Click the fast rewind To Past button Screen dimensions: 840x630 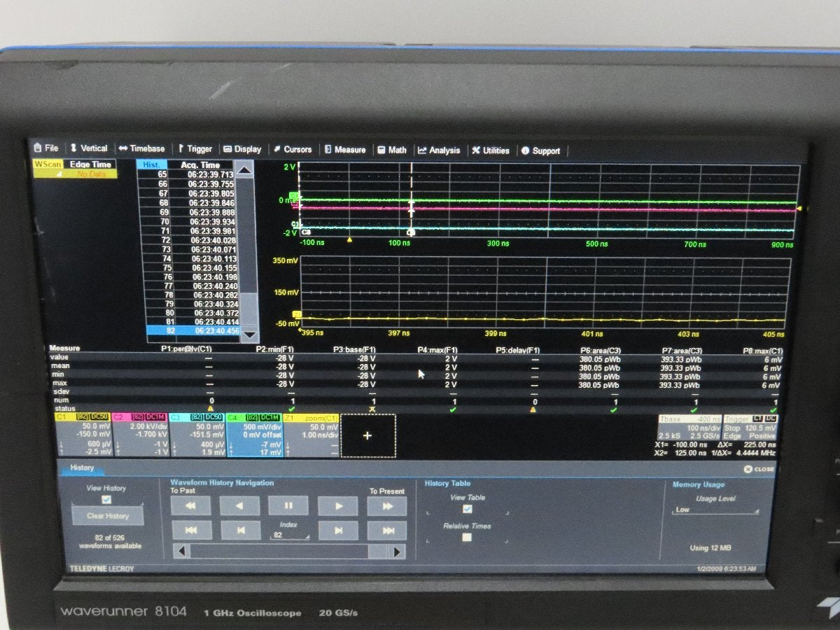(x=190, y=505)
